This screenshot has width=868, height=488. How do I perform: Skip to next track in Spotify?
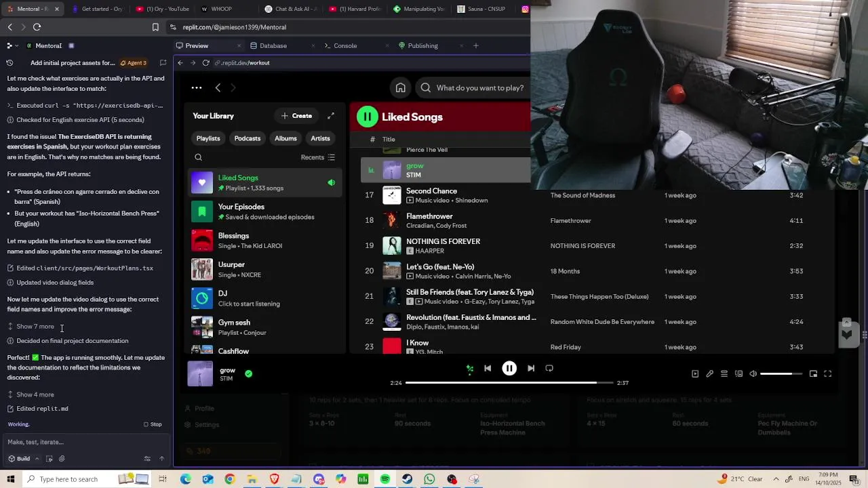pyautogui.click(x=531, y=369)
